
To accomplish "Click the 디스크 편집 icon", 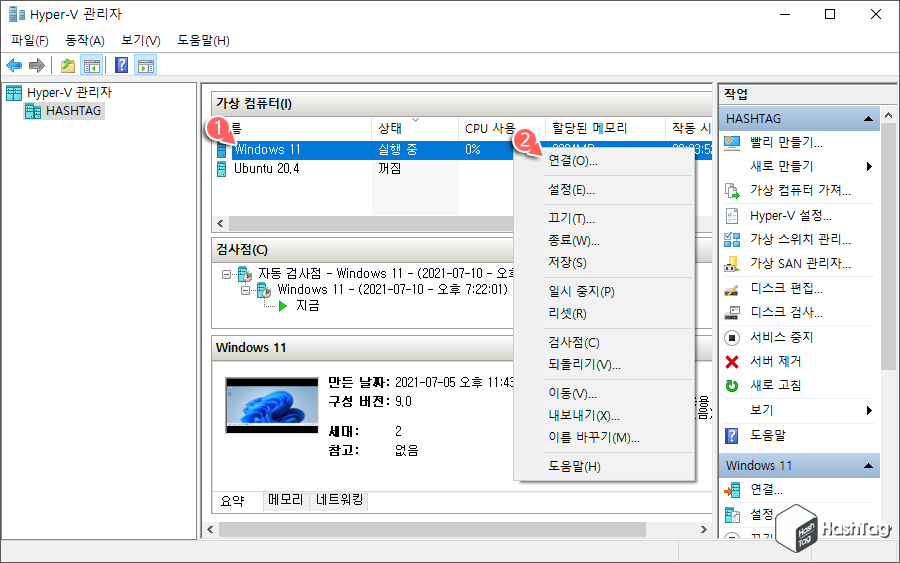I will (732, 289).
